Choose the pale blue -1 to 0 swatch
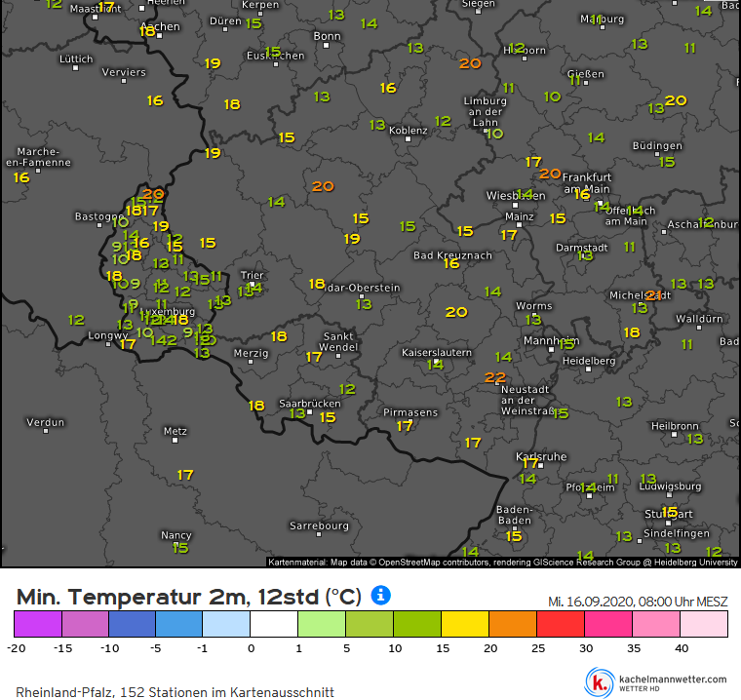741x700 pixels. pyautogui.click(x=226, y=624)
